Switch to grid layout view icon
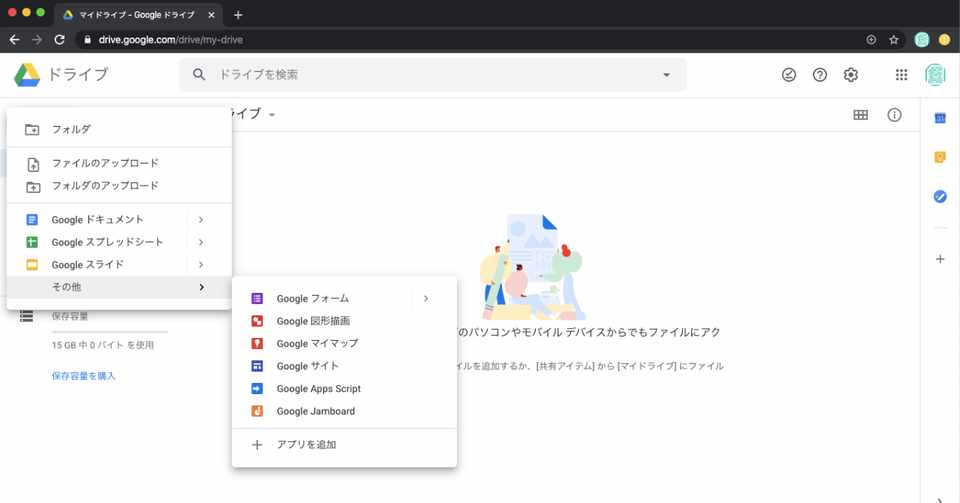This screenshot has width=960, height=503. pos(860,115)
